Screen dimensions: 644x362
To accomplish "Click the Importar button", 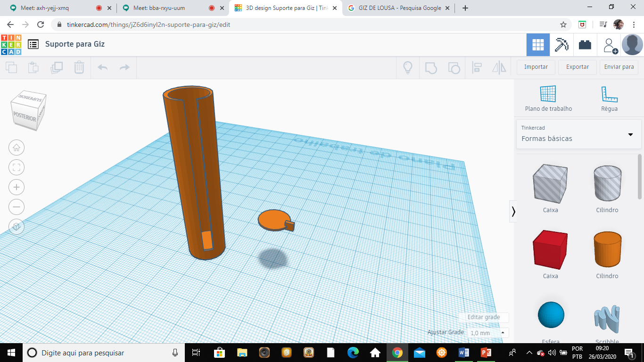I will point(536,67).
